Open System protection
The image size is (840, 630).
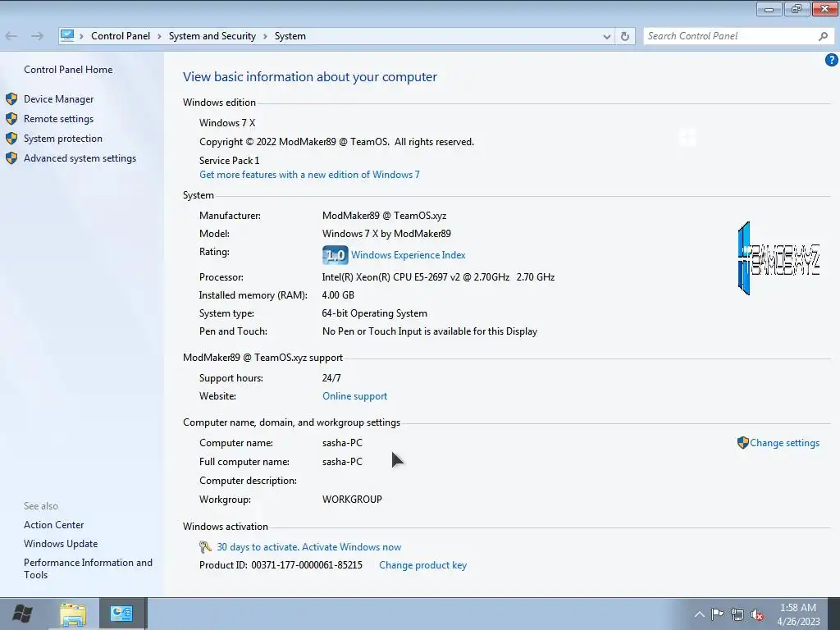pos(62,138)
